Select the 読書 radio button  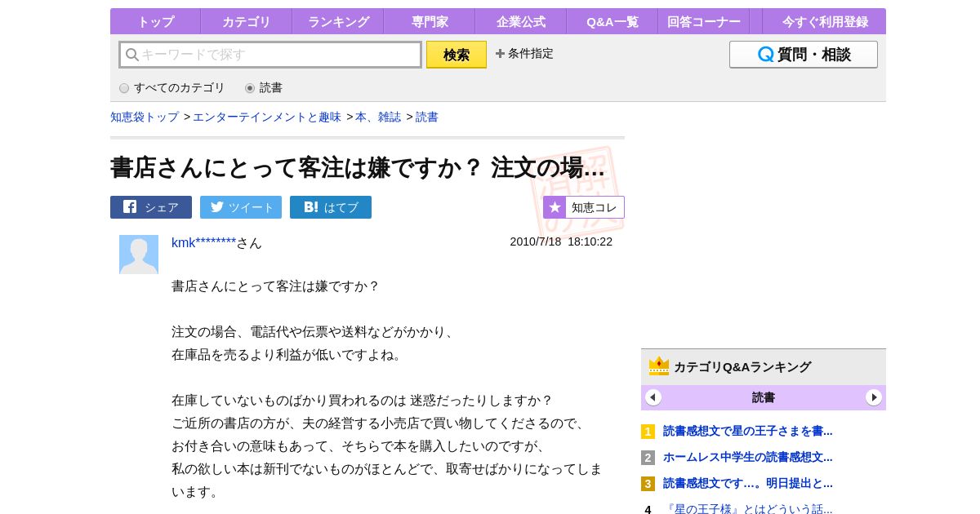pos(250,88)
